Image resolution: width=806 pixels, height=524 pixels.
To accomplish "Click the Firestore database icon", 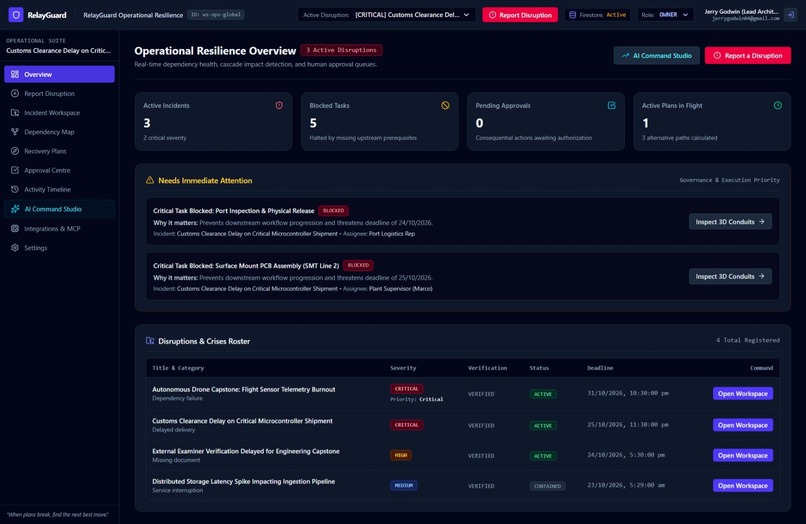I will tap(572, 15).
